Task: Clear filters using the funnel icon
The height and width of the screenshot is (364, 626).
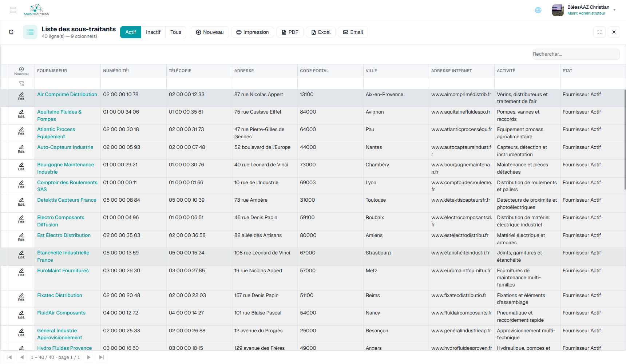Action: (x=21, y=84)
